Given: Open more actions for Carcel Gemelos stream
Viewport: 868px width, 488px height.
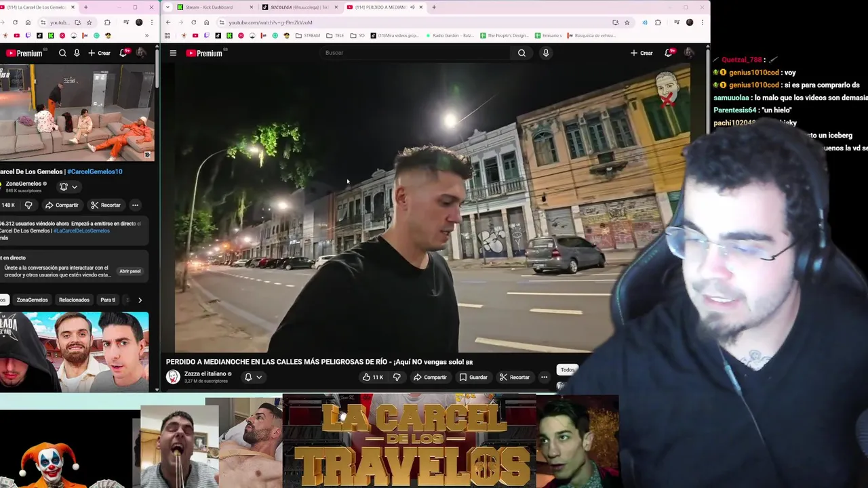Looking at the screenshot, I should pos(135,205).
